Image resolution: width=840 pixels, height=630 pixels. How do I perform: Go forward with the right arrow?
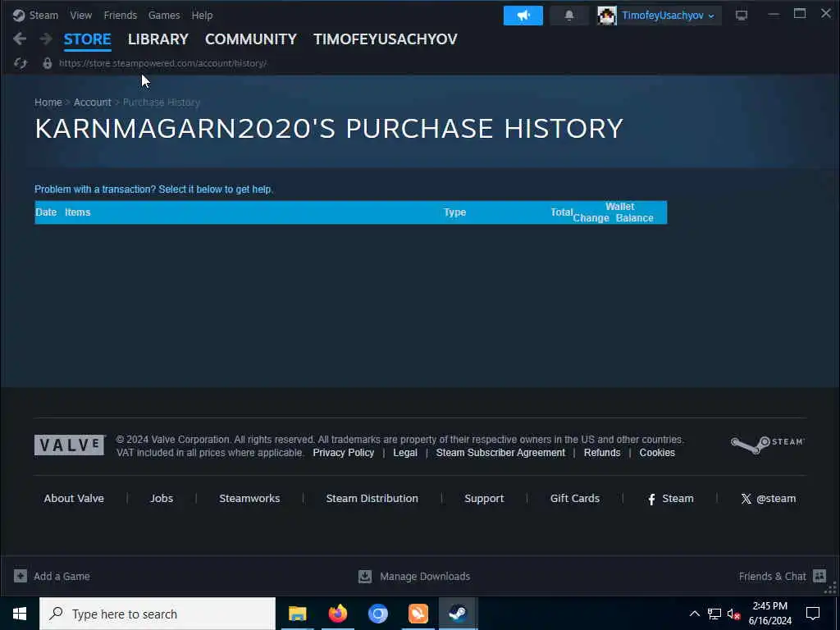46,39
